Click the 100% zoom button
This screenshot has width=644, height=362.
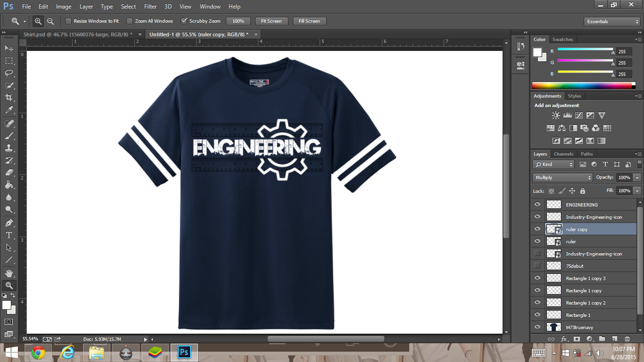tap(238, 21)
